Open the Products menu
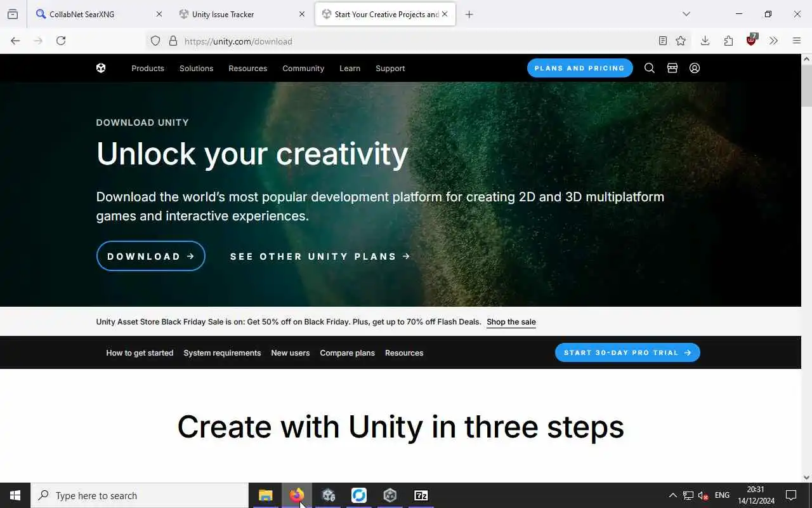Image resolution: width=812 pixels, height=508 pixels. click(148, 68)
